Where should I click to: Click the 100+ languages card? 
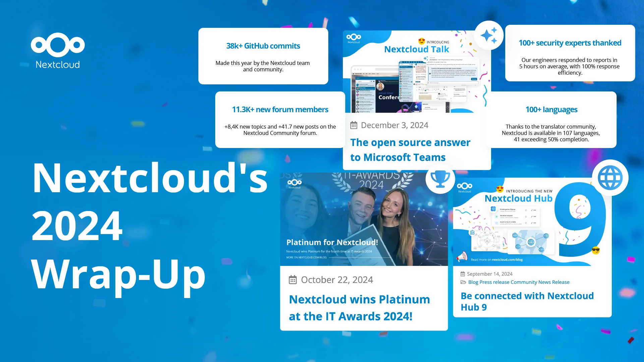551,120
